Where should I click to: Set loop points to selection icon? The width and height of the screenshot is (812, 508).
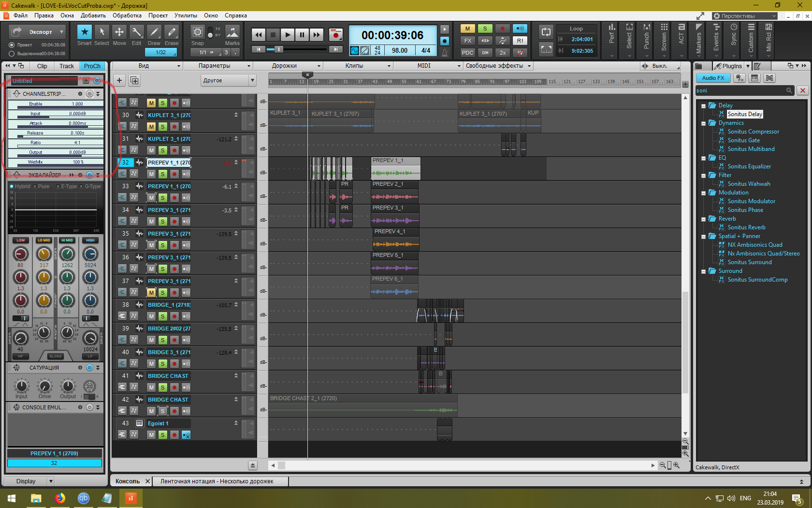pyautogui.click(x=546, y=49)
